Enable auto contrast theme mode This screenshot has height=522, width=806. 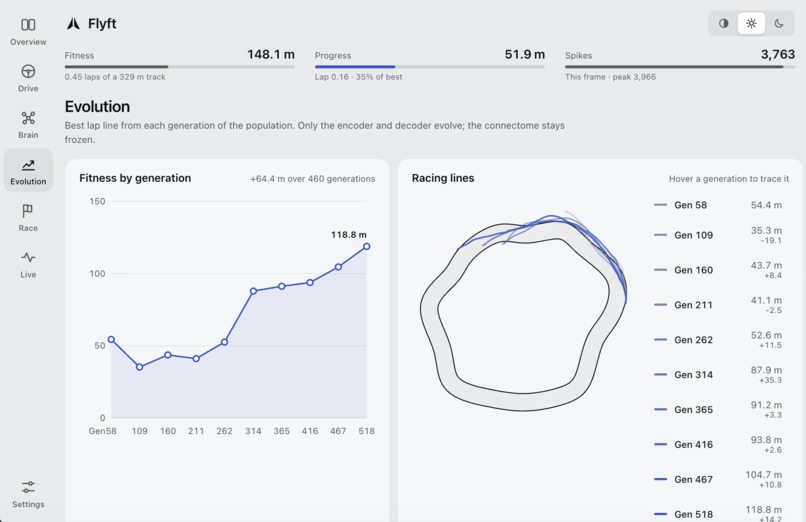pyautogui.click(x=724, y=23)
